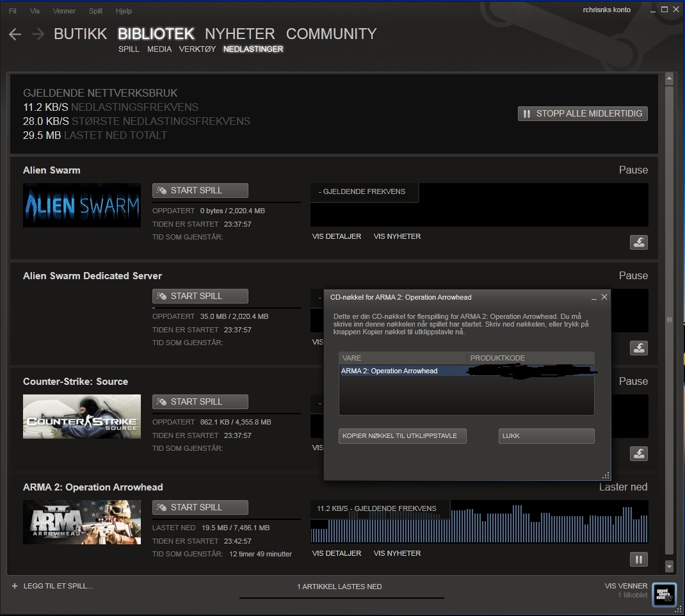Minimize the Steam window
This screenshot has height=616, width=685.
tap(653, 10)
